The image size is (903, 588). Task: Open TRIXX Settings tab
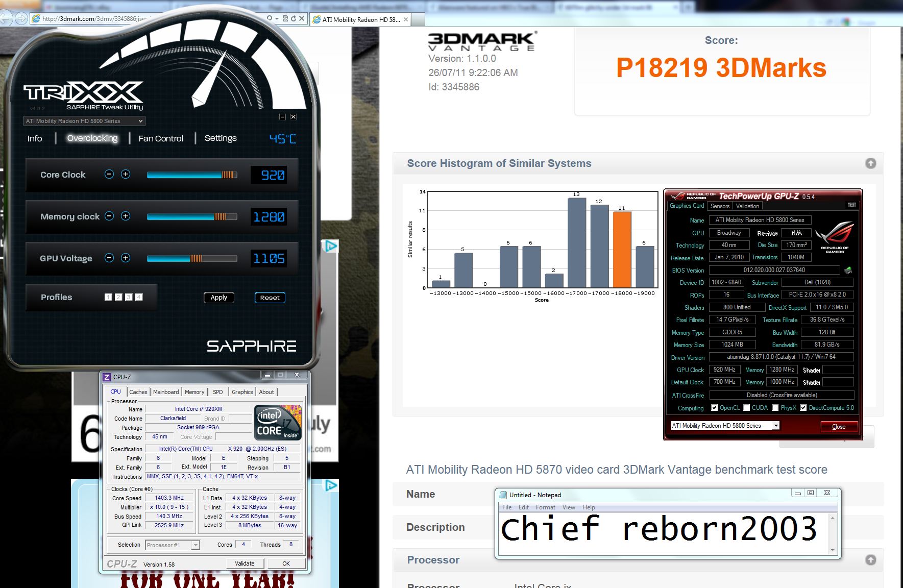[221, 138]
